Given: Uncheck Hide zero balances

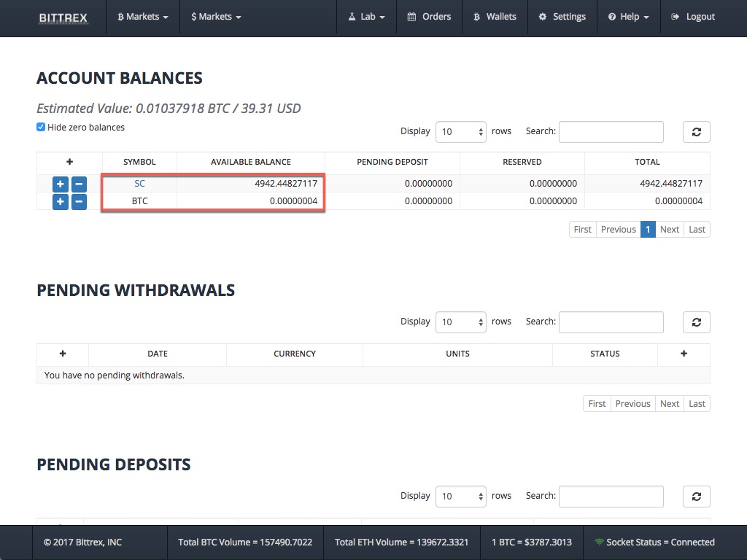Looking at the screenshot, I should pos(41,126).
